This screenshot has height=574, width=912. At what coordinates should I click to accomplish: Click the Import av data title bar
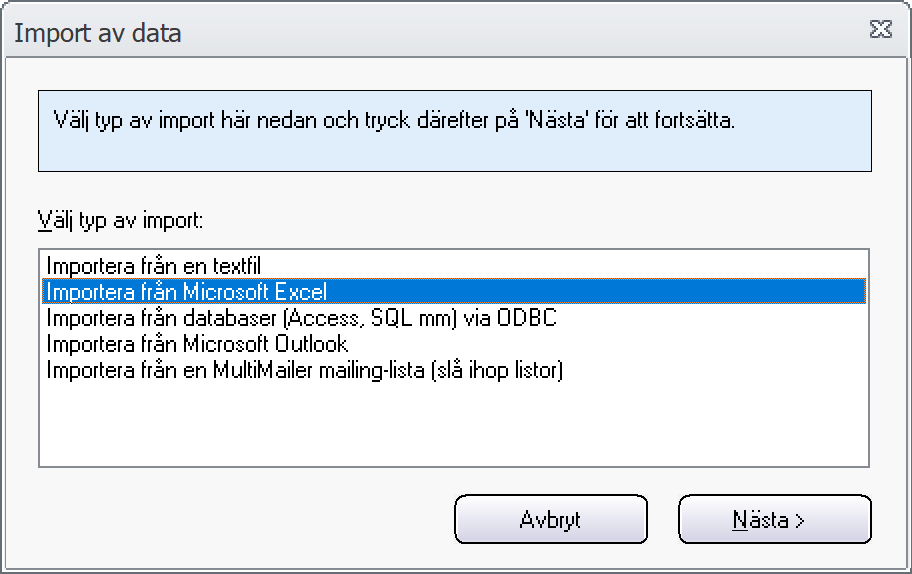tap(436, 32)
